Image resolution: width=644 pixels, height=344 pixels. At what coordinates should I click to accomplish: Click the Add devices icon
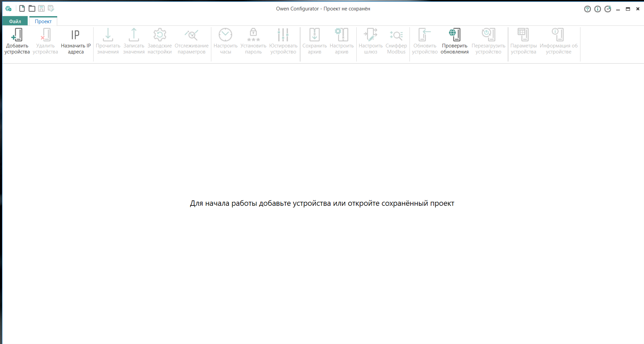coord(17,35)
